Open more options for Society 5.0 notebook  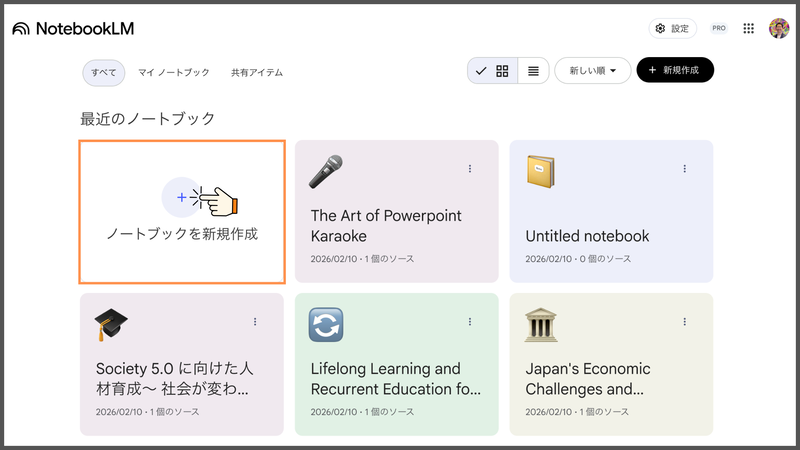(x=255, y=322)
